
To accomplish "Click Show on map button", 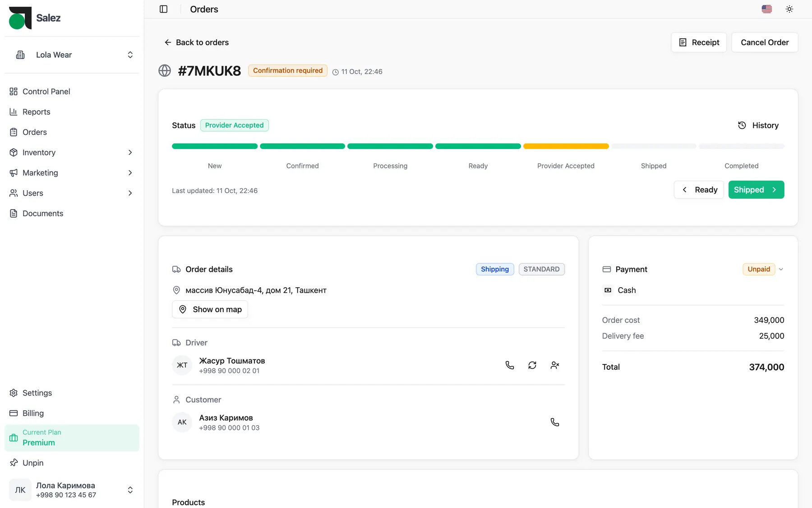I will click(x=210, y=309).
